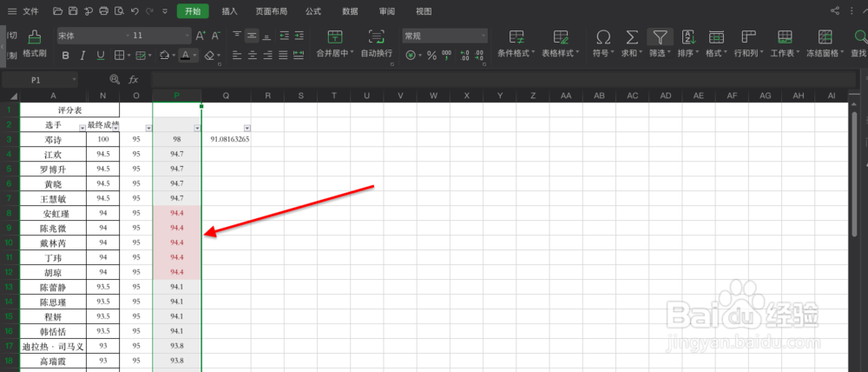Screen dimensions: 868x372
Task: Open filter dropdown in column Q header row
Action: (x=247, y=128)
